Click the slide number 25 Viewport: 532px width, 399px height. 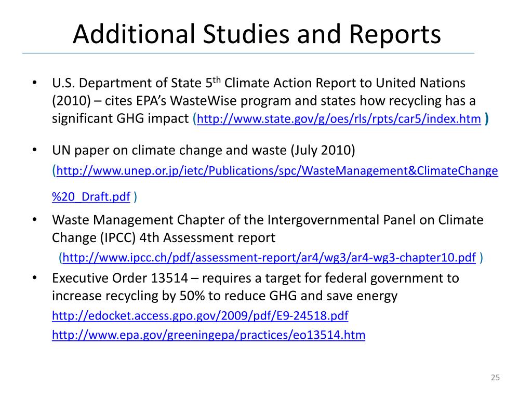tap(495, 377)
